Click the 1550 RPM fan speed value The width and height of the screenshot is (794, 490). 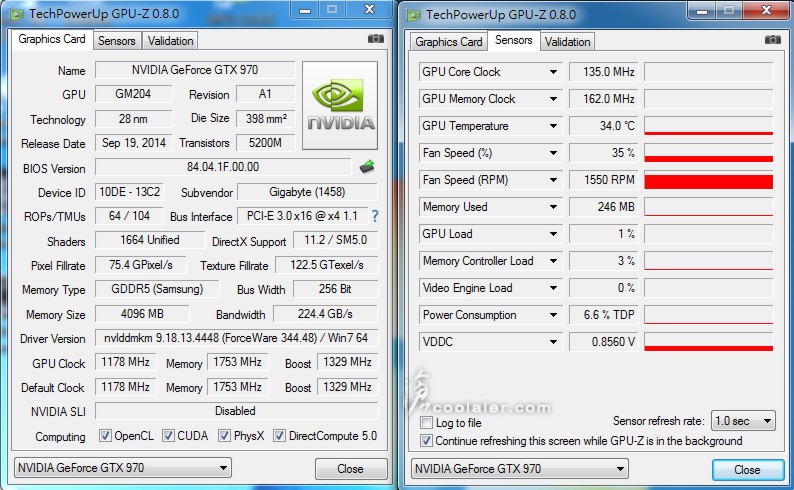[604, 180]
